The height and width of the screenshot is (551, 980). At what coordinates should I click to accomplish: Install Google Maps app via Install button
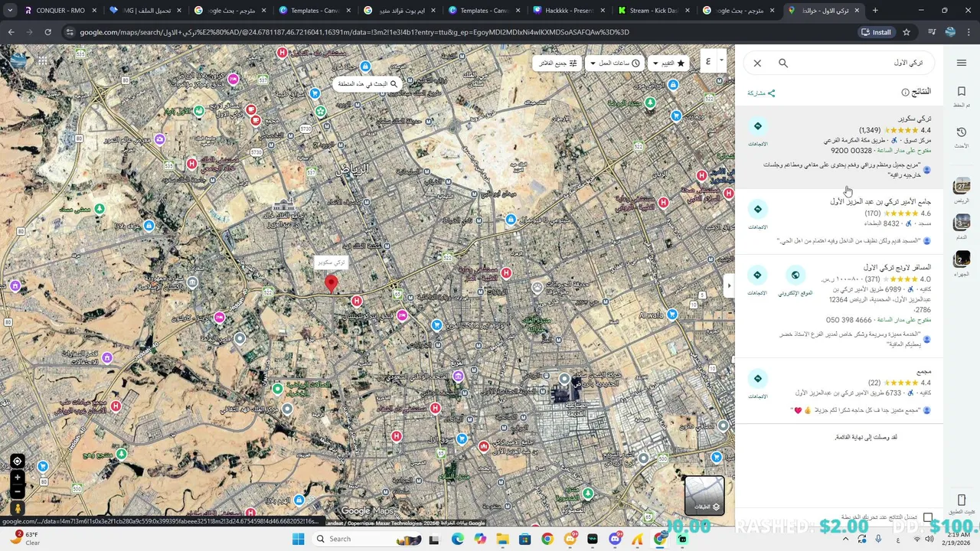876,32
